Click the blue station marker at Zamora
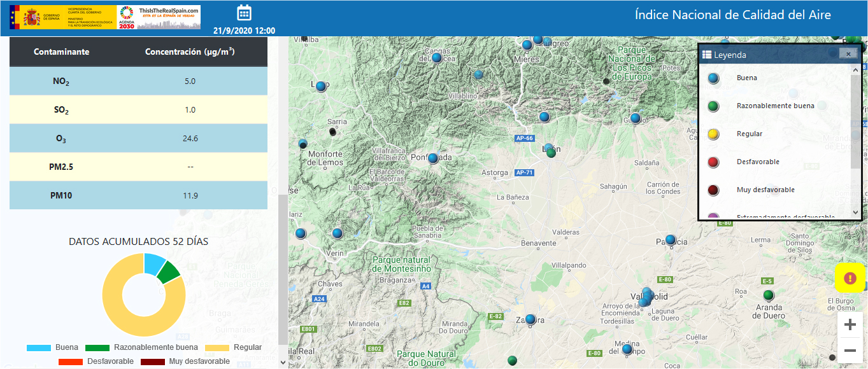 [530, 319]
